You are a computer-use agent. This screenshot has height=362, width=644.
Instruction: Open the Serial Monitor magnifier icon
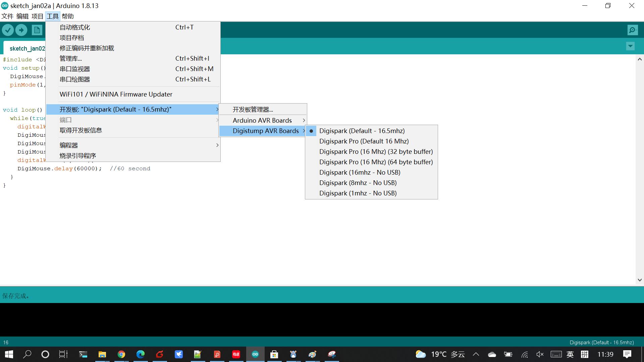coord(632,30)
